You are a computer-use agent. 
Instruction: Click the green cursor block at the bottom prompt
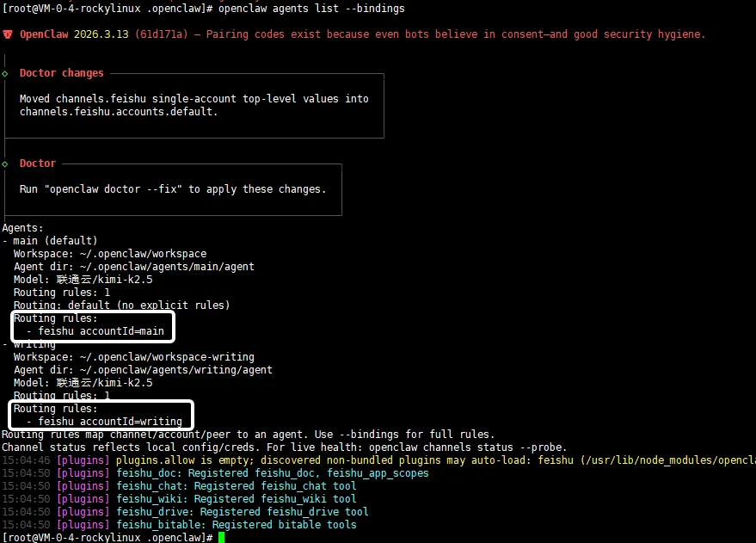click(x=221, y=537)
